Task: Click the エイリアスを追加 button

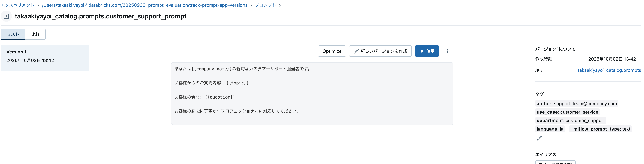Action: click(x=555, y=163)
